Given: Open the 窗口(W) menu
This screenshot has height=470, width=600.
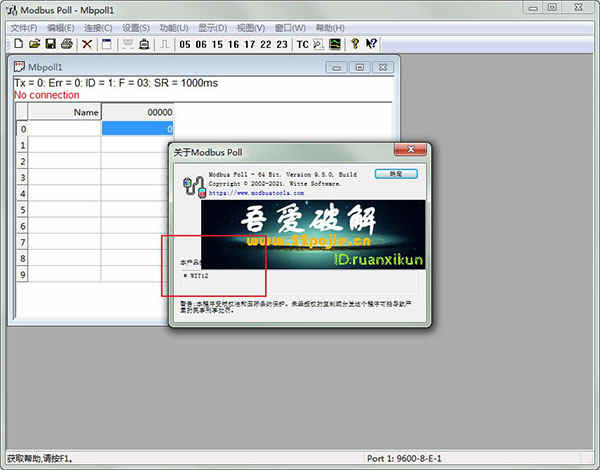Looking at the screenshot, I should [290, 28].
